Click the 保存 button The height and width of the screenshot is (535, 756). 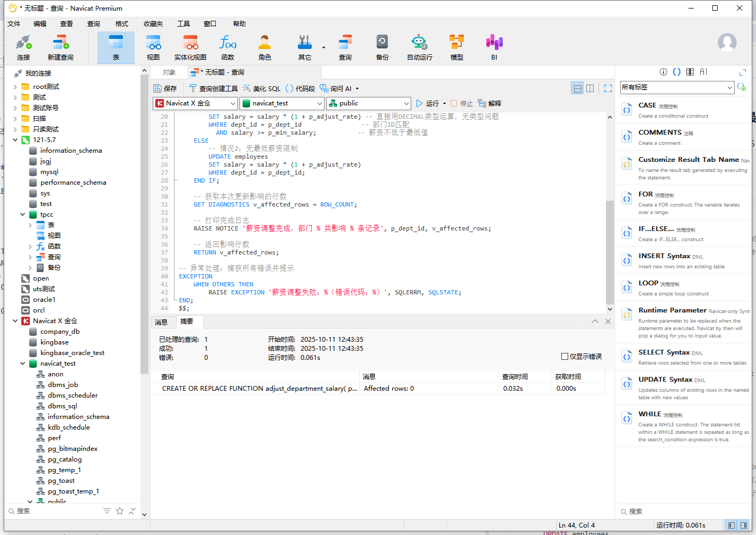pyautogui.click(x=165, y=88)
